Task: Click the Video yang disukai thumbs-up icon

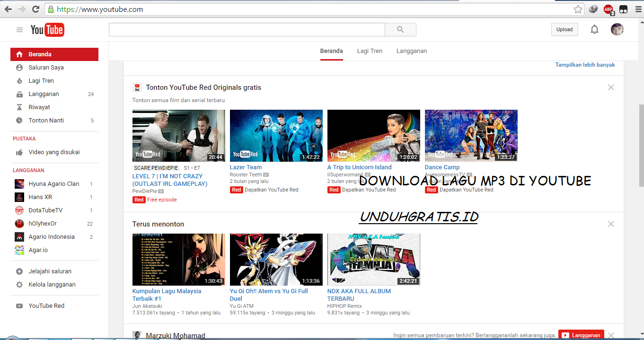Action: 19,152
